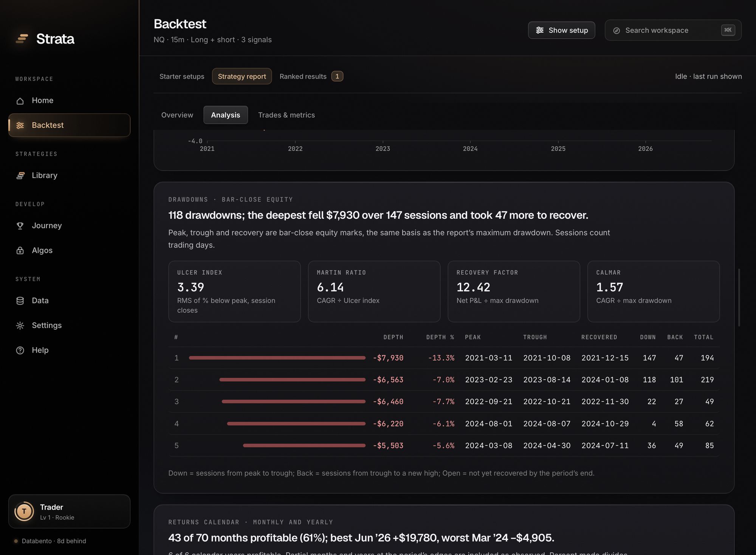Click the Algos lock icon

tap(20, 250)
